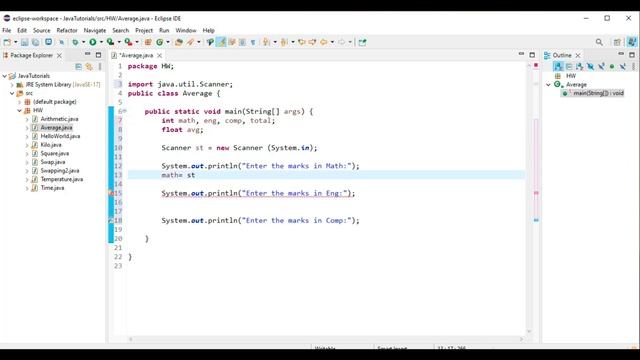Open Arithmetic.java in Package Explorer

pos(59,119)
